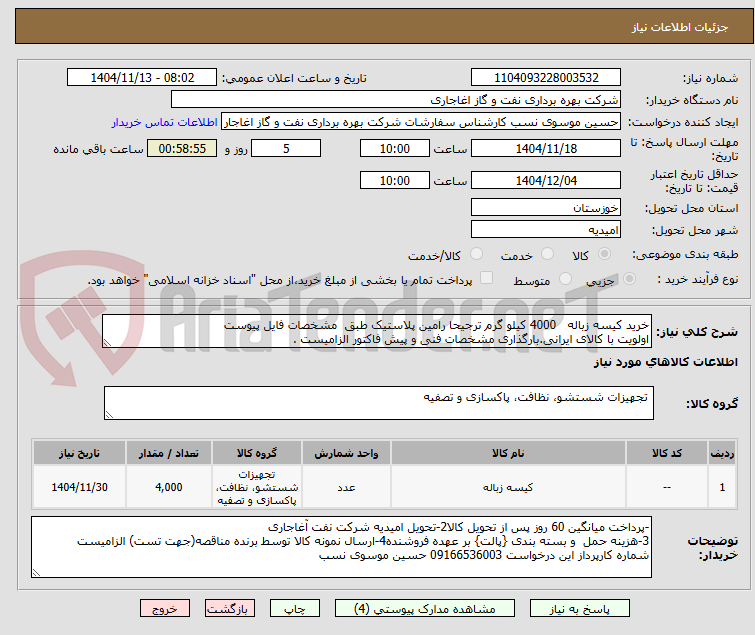755x635 pixels.
Task: Click the price validity date 1404/12/04 field
Action: (x=546, y=181)
